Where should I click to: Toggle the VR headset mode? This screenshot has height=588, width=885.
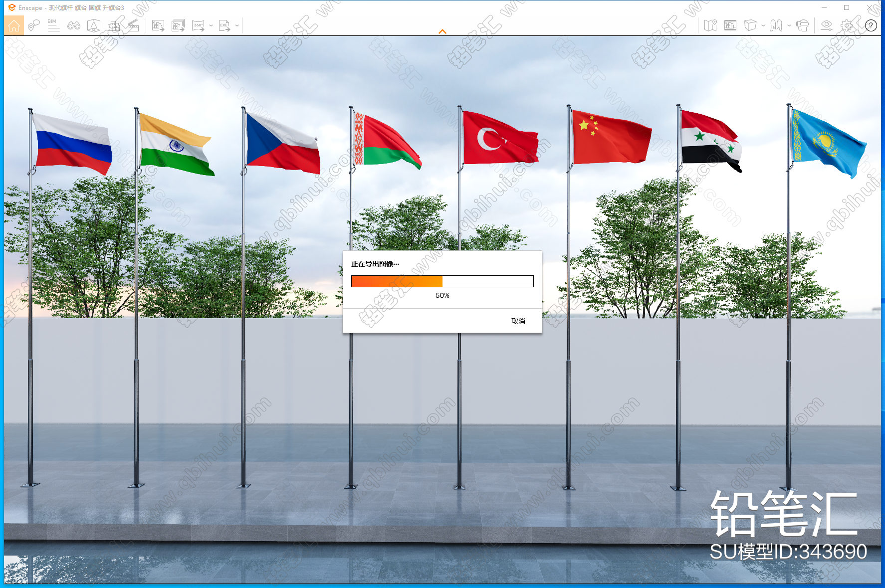click(802, 25)
